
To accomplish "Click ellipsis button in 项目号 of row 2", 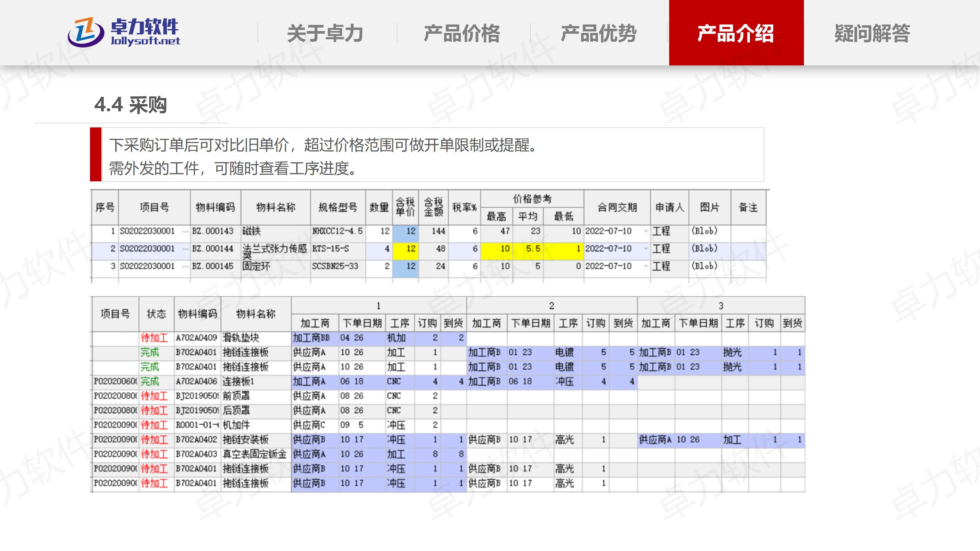I will (x=185, y=249).
